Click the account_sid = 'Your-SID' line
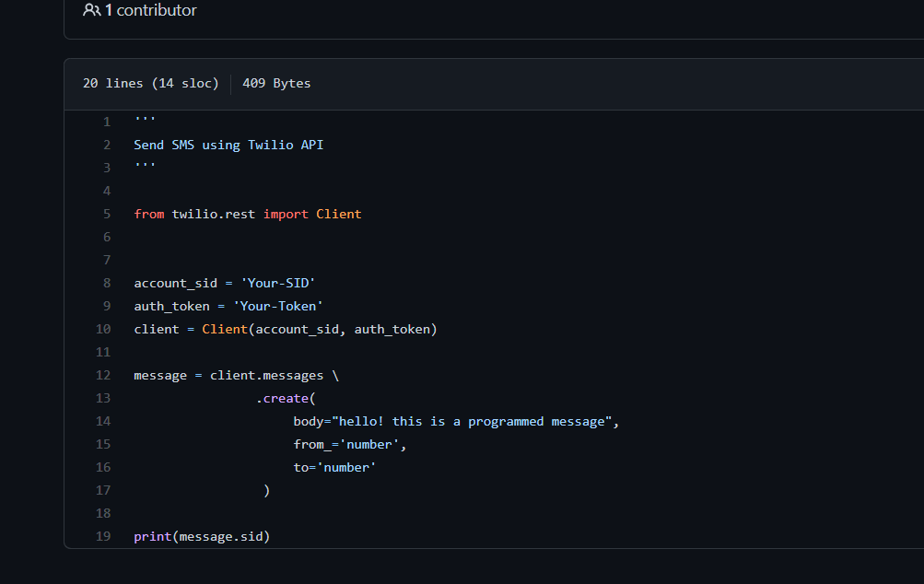The height and width of the screenshot is (584, 924). (x=225, y=283)
